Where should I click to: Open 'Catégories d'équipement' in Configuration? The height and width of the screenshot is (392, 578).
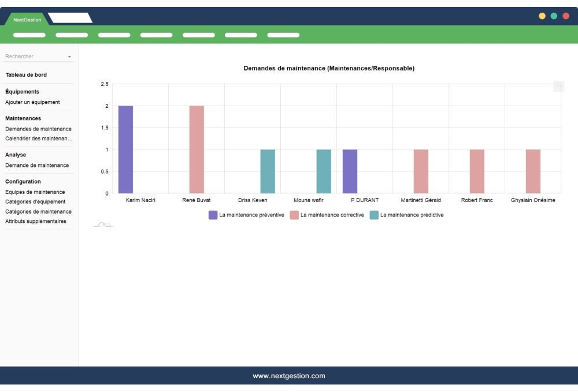pos(35,201)
